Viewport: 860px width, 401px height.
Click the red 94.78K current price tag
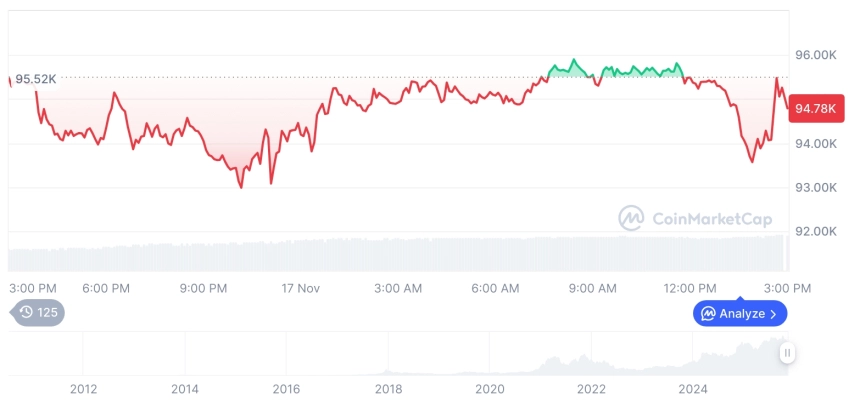[813, 108]
